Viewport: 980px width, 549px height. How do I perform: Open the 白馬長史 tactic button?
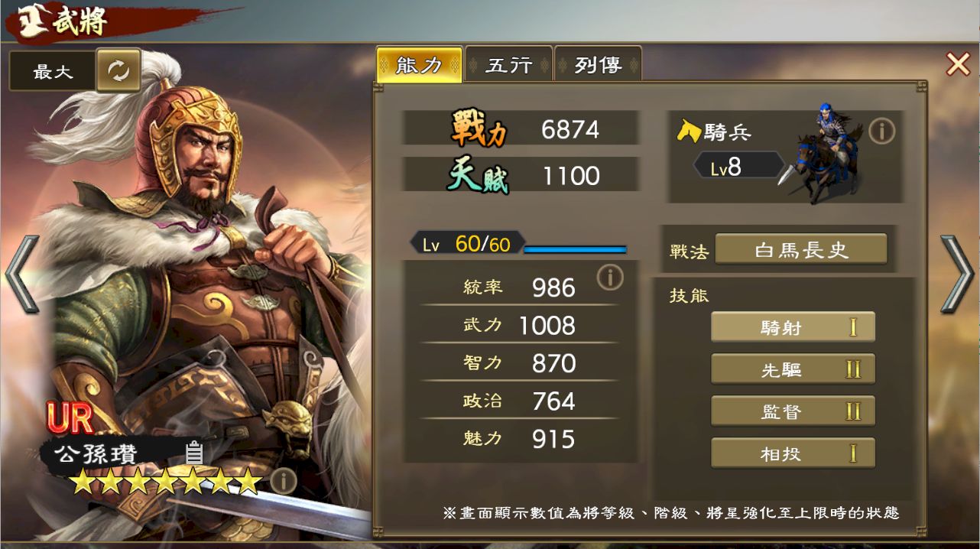coord(801,250)
